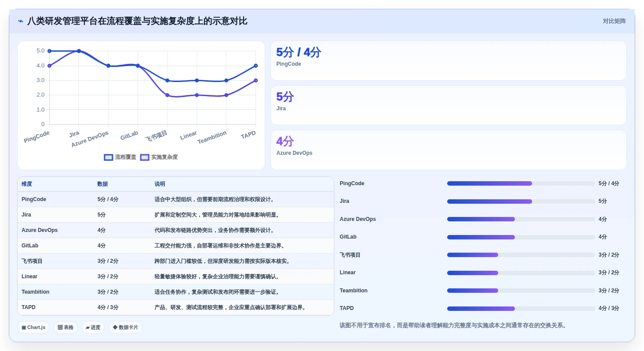The width and height of the screenshot is (644, 351).
Task: Click the description 适合中大型组织，但需要前期流程治理和权限设计。
Action: (x=215, y=199)
